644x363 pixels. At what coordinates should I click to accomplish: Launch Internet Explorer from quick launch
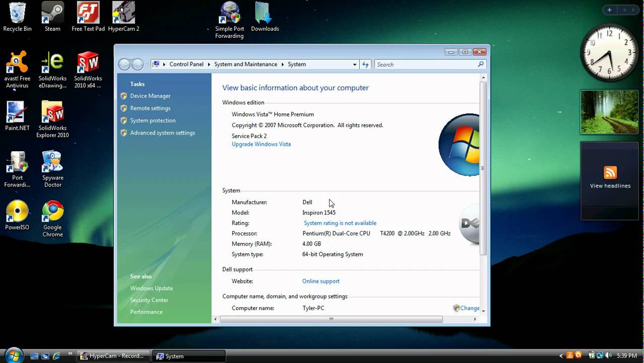tap(56, 356)
